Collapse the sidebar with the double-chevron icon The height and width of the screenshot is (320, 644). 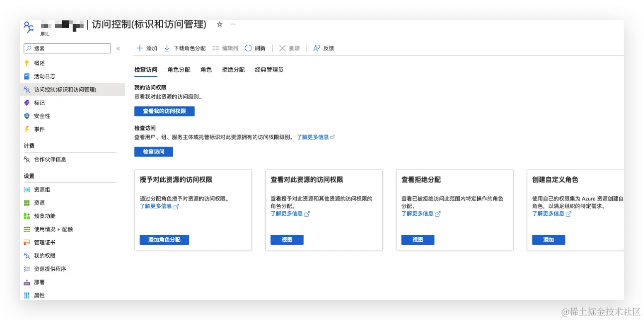pyautogui.click(x=118, y=48)
